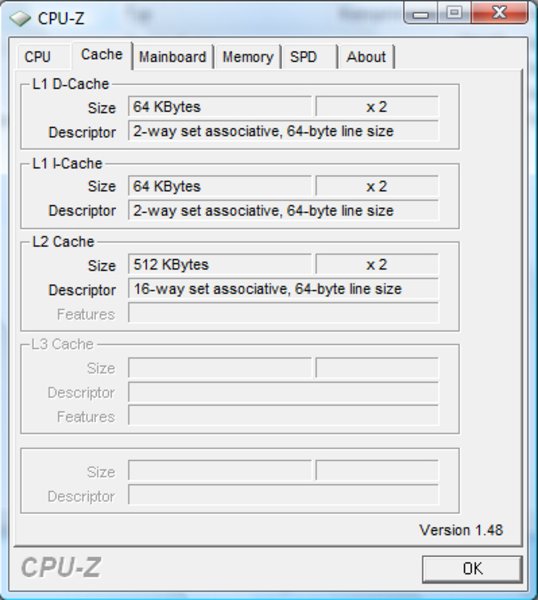
Task: Maximize the CPU-Z window
Action: pos(454,13)
